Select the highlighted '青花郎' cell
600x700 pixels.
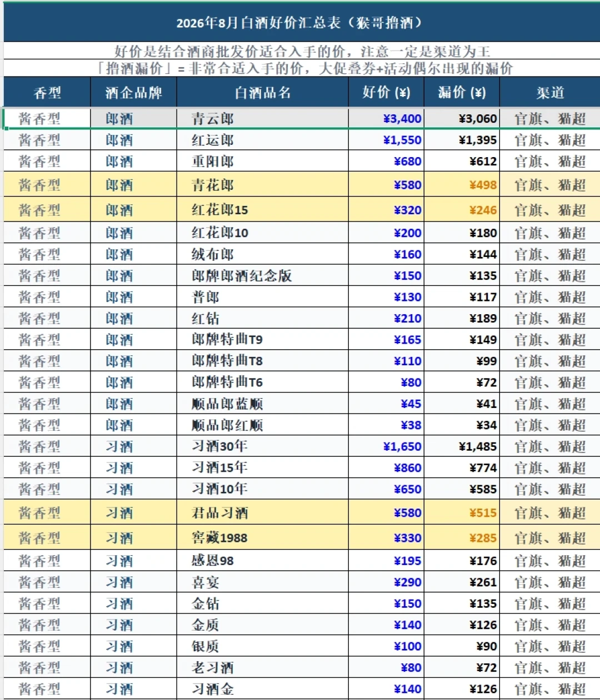click(x=263, y=184)
